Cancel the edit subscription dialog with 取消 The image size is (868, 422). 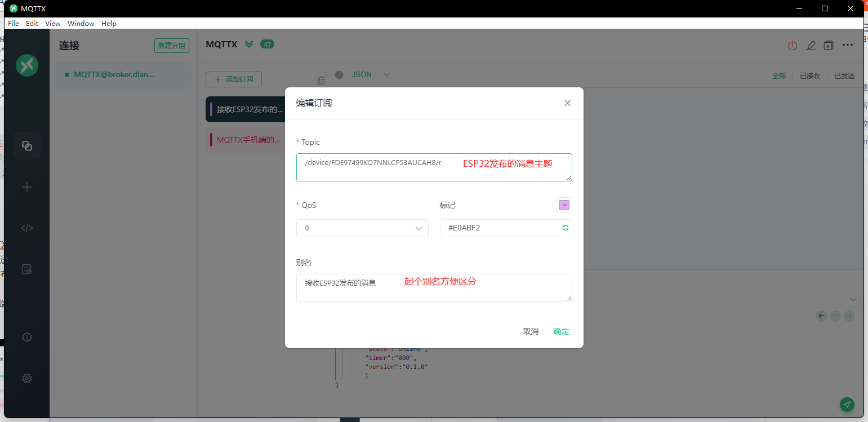(x=530, y=331)
